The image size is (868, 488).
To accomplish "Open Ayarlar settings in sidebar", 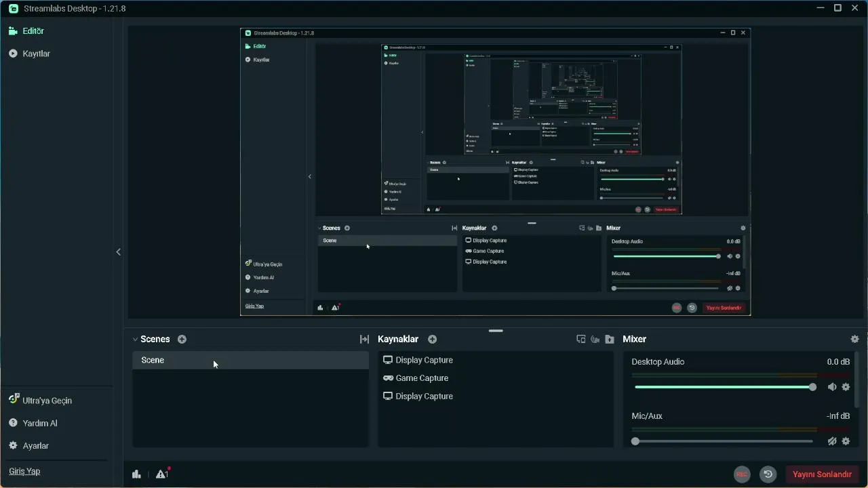I will (28, 445).
